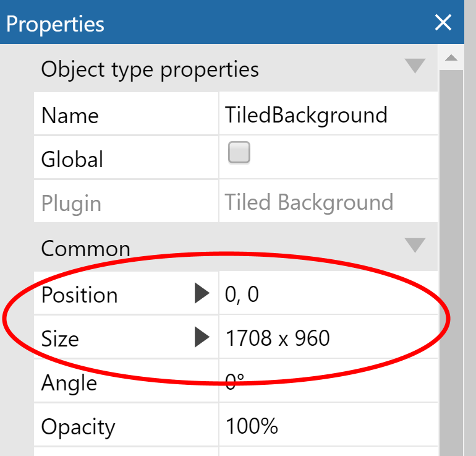Edit the Size value 1708 x 960
Viewport: 476px width, 456px height.
(x=328, y=337)
